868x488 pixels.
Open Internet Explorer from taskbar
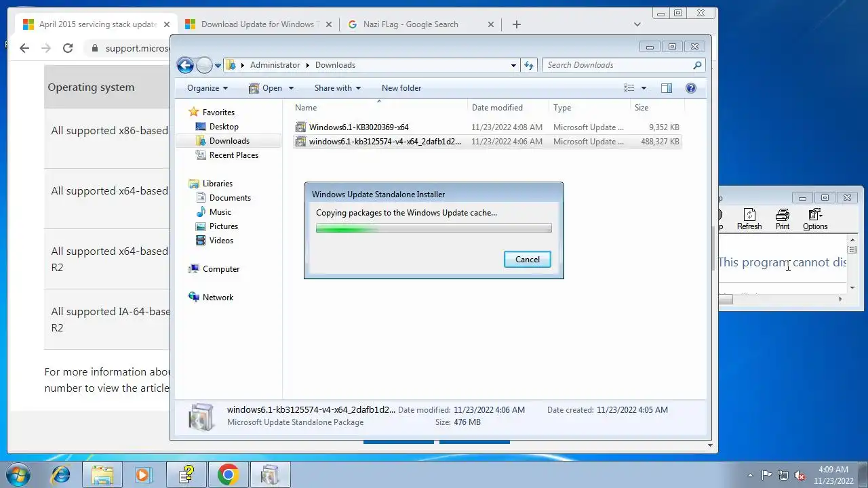click(61, 475)
